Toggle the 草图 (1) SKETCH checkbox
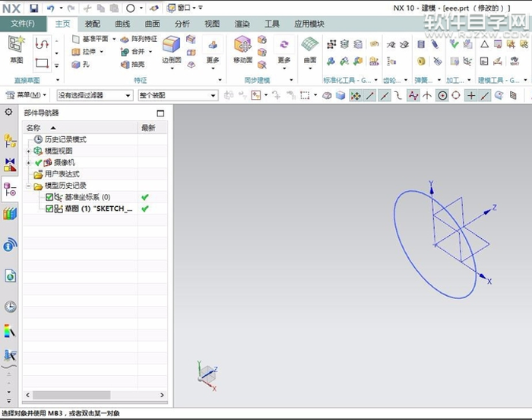The image size is (532, 420). [x=49, y=208]
